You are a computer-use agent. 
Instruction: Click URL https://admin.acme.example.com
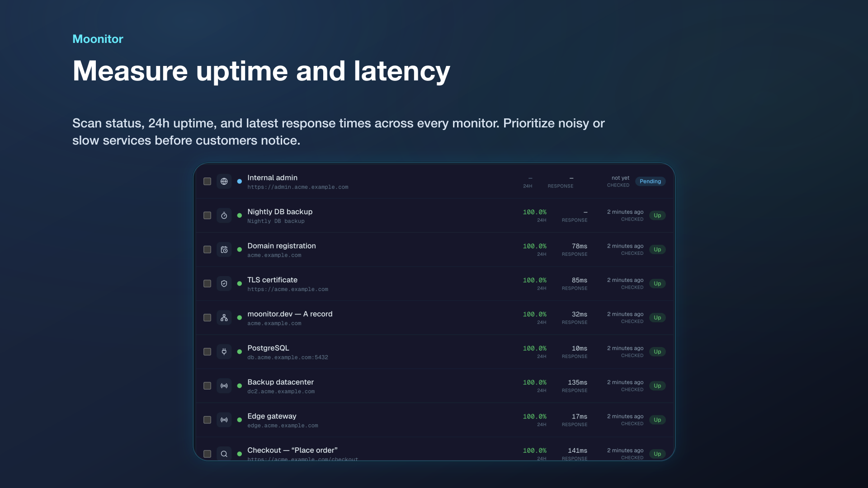tap(297, 187)
